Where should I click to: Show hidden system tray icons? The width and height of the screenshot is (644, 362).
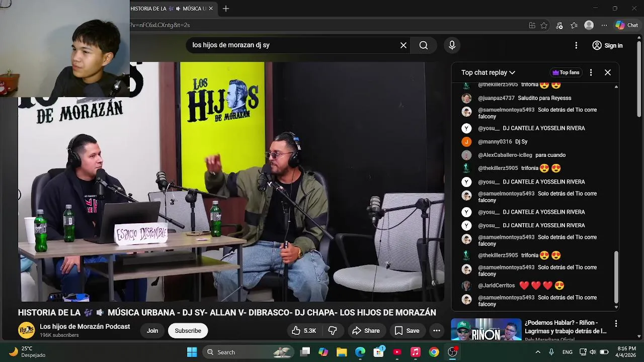(538, 352)
